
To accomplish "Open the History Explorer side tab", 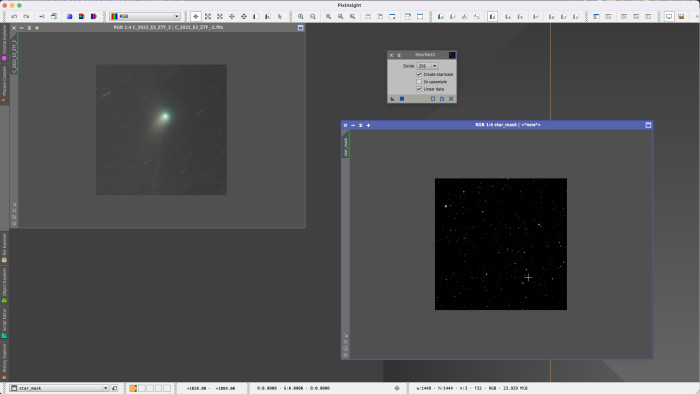I will 4,361.
